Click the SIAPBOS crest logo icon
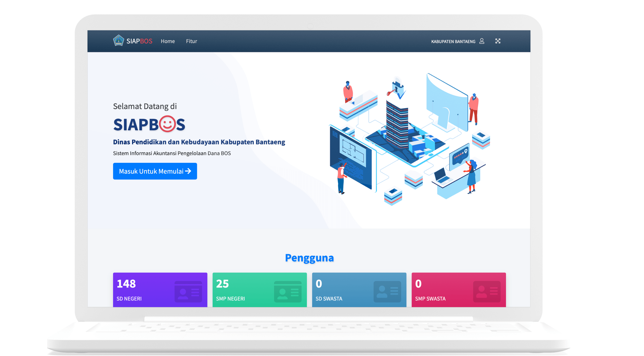Viewport: 644px width, 356px height. (x=118, y=40)
